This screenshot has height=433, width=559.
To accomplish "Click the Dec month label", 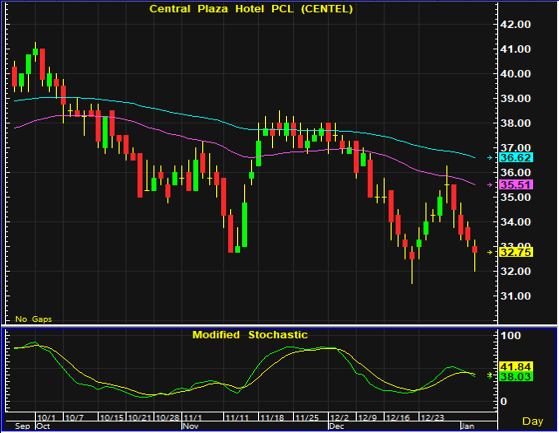I will (x=337, y=426).
